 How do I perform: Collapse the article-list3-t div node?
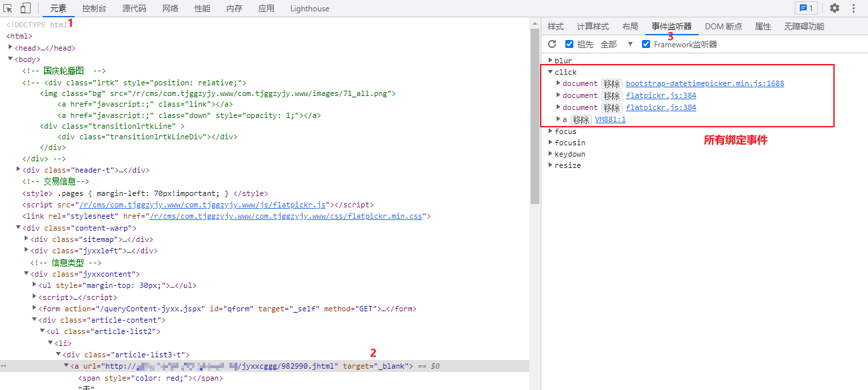58,355
